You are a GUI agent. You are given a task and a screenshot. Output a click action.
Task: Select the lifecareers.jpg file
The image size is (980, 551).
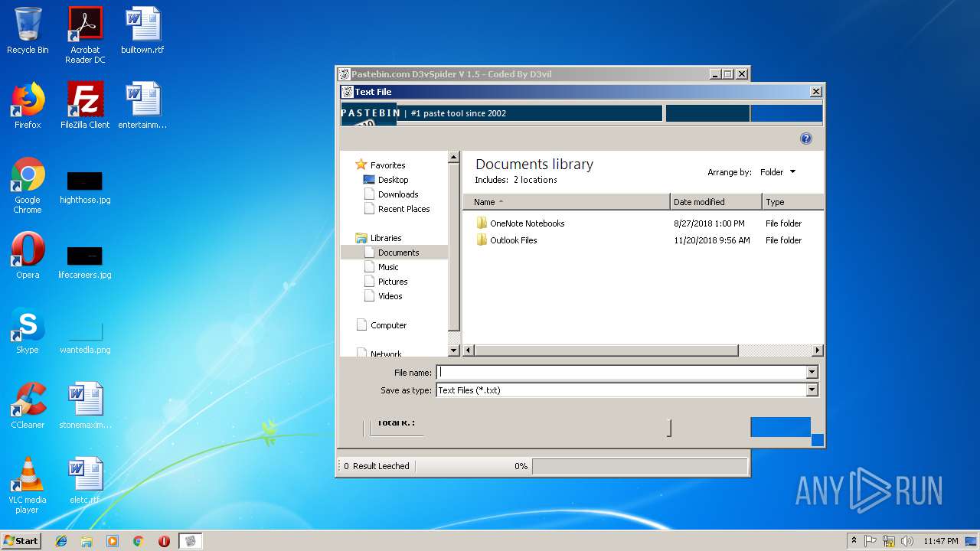85,263
